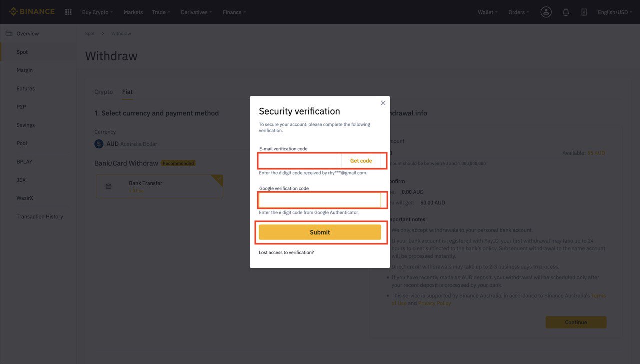Expand the Buy Crypto dropdown
The image size is (640, 364).
(x=97, y=12)
